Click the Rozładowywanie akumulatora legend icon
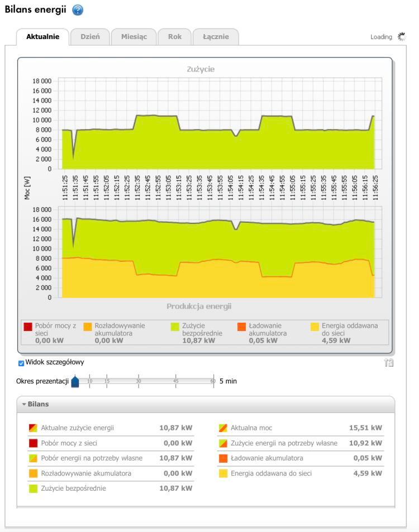The image size is (419, 532). coord(88,327)
